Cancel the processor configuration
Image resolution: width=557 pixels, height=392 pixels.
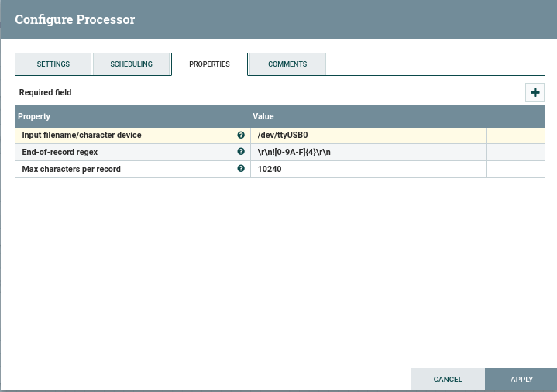point(448,379)
